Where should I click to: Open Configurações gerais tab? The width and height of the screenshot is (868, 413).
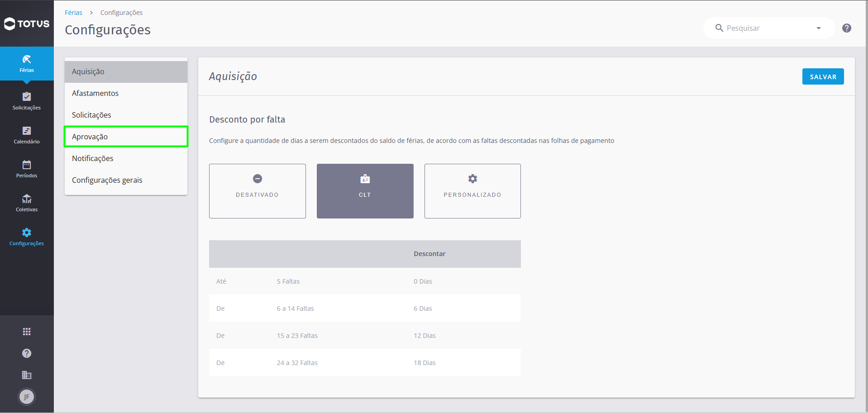coord(126,180)
